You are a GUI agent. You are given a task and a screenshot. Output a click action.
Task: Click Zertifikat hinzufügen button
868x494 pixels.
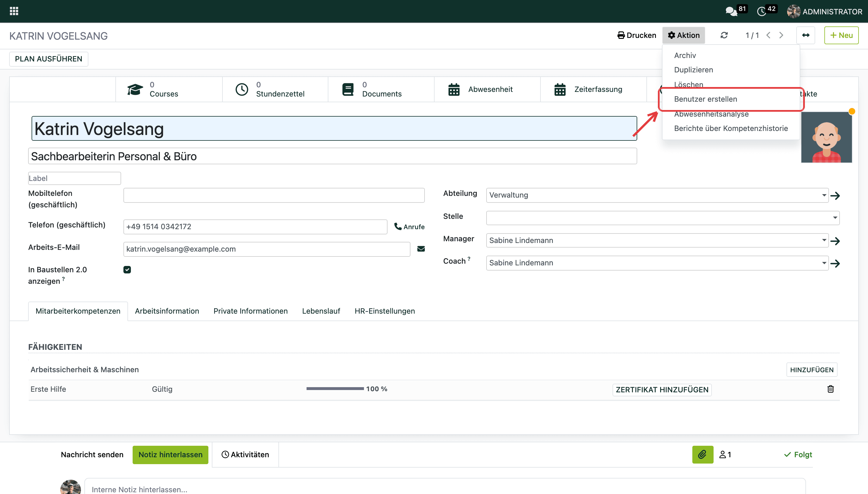tap(662, 389)
